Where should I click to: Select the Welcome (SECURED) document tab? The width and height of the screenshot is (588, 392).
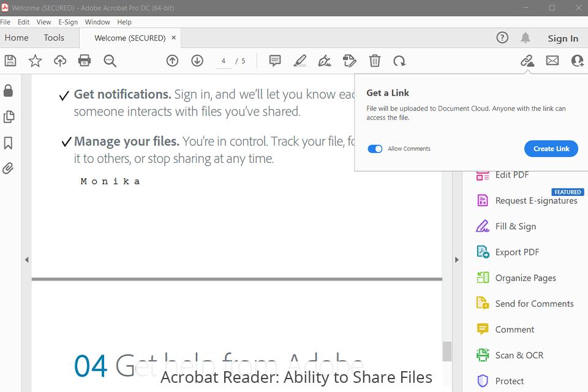[130, 38]
